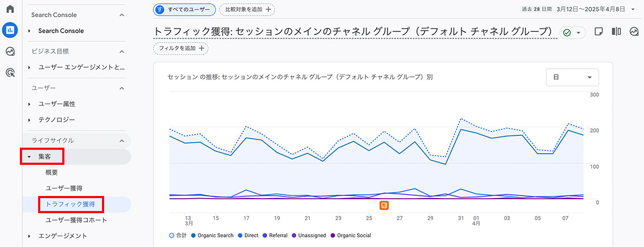Image resolution: width=644 pixels, height=247 pixels.
Task: Click the Reports icon in left rail
Action: click(x=10, y=30)
